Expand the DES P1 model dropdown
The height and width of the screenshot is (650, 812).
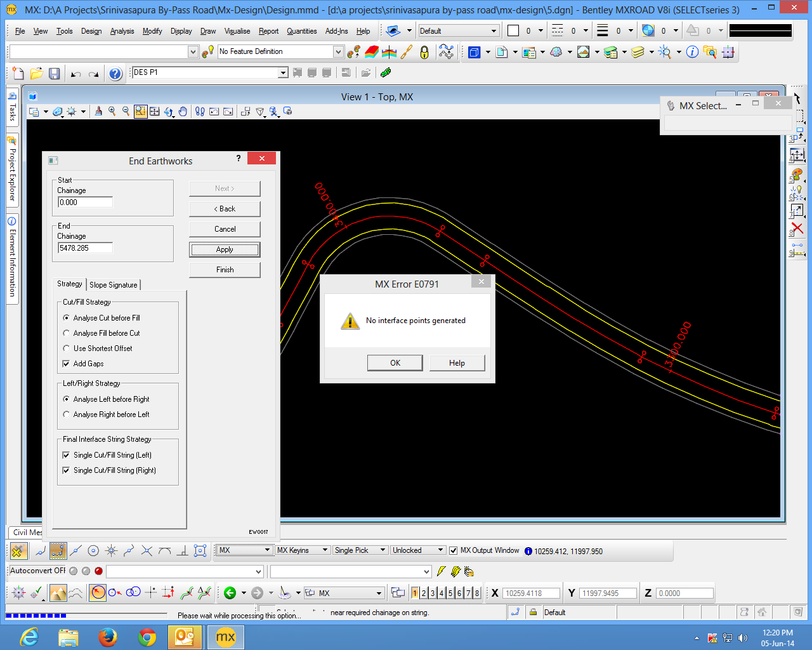[283, 73]
